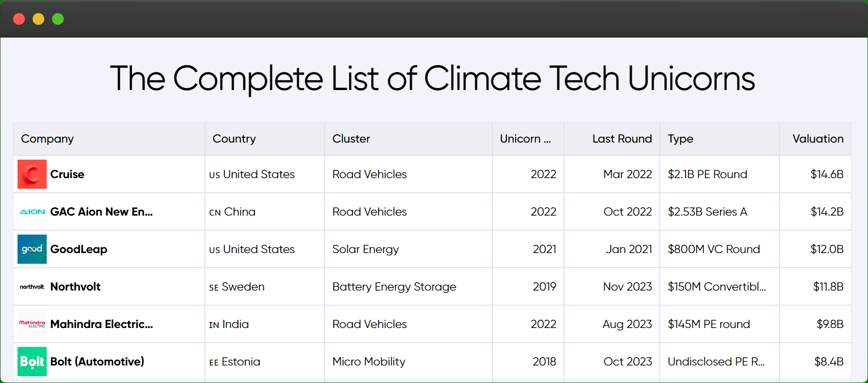
Task: Sort by the Country column header
Action: pos(234,139)
